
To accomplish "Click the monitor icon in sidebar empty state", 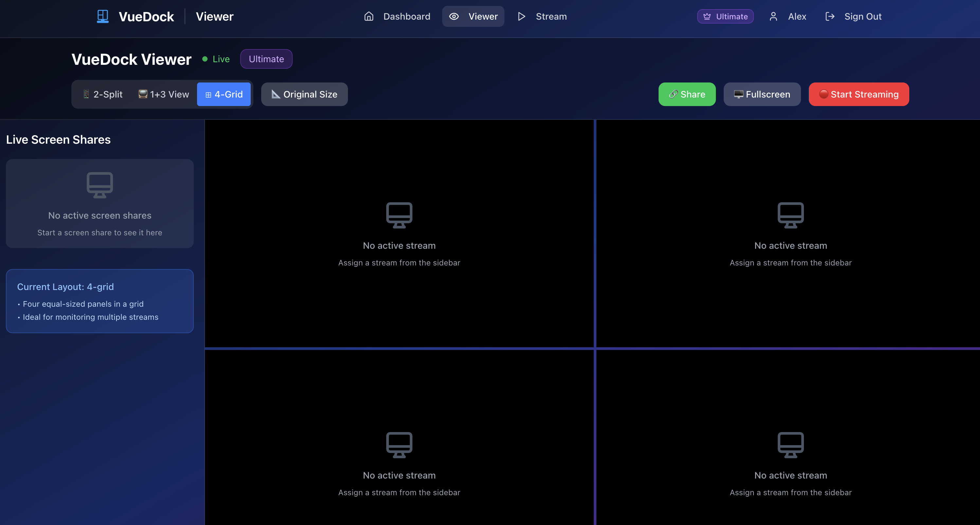I will point(100,185).
